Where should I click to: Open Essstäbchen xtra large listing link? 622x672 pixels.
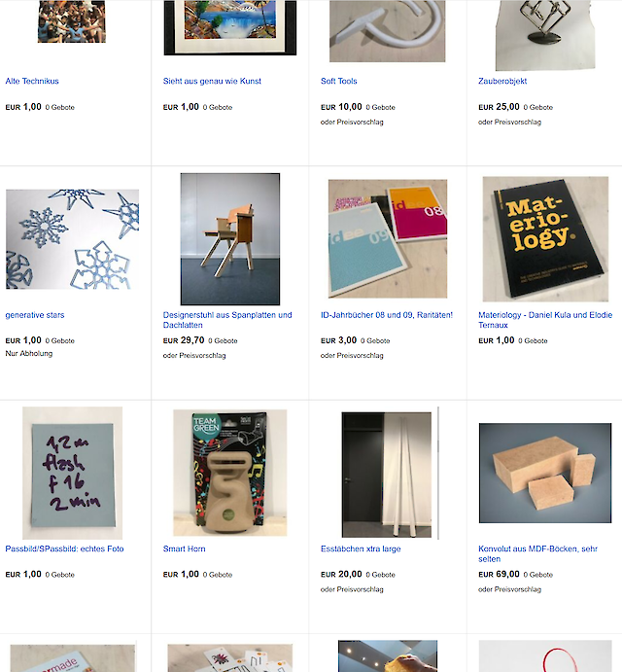pyautogui.click(x=361, y=549)
